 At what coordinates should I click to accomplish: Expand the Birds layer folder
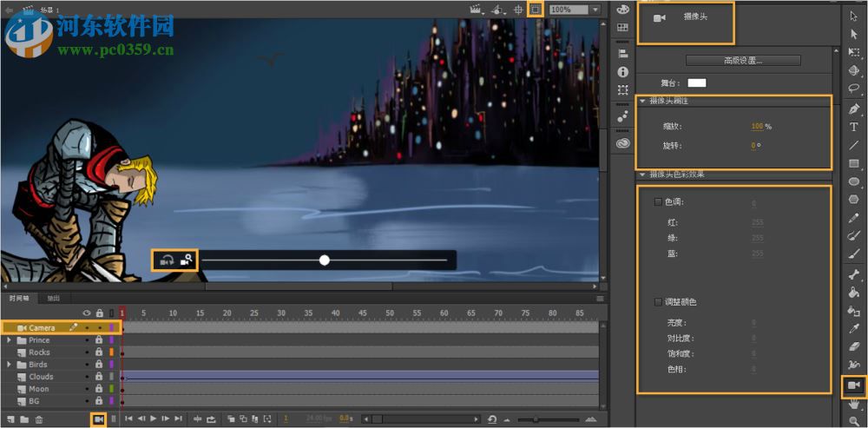point(9,365)
